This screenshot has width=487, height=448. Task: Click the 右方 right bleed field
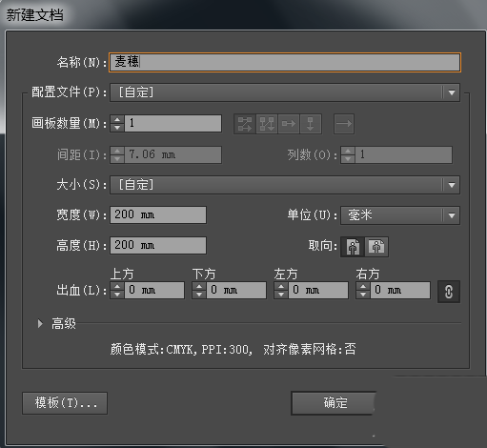click(x=400, y=290)
